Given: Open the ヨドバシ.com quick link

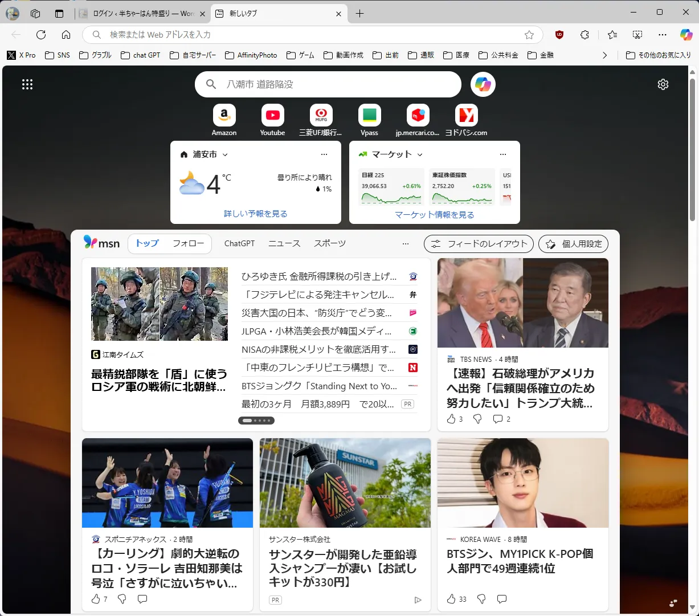Looking at the screenshot, I should point(466,120).
